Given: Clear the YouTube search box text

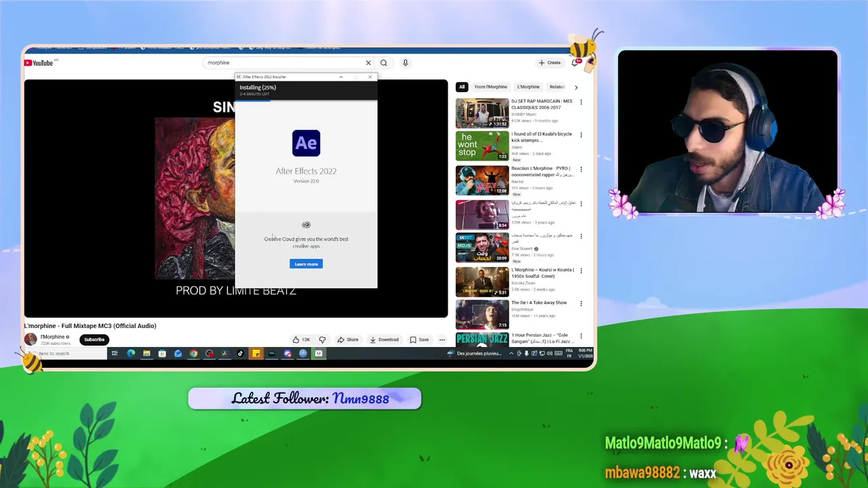Looking at the screenshot, I should [368, 62].
